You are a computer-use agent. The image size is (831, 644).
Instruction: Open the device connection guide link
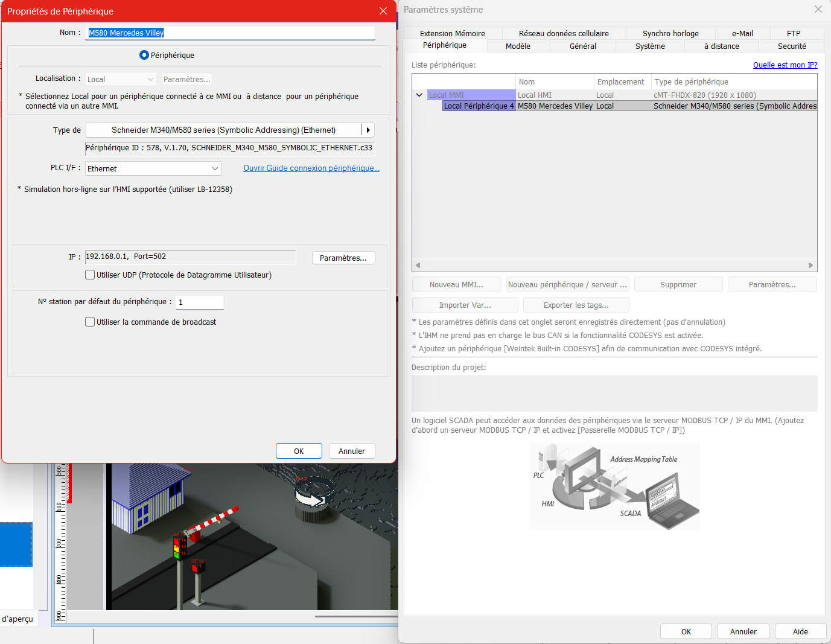(x=311, y=168)
